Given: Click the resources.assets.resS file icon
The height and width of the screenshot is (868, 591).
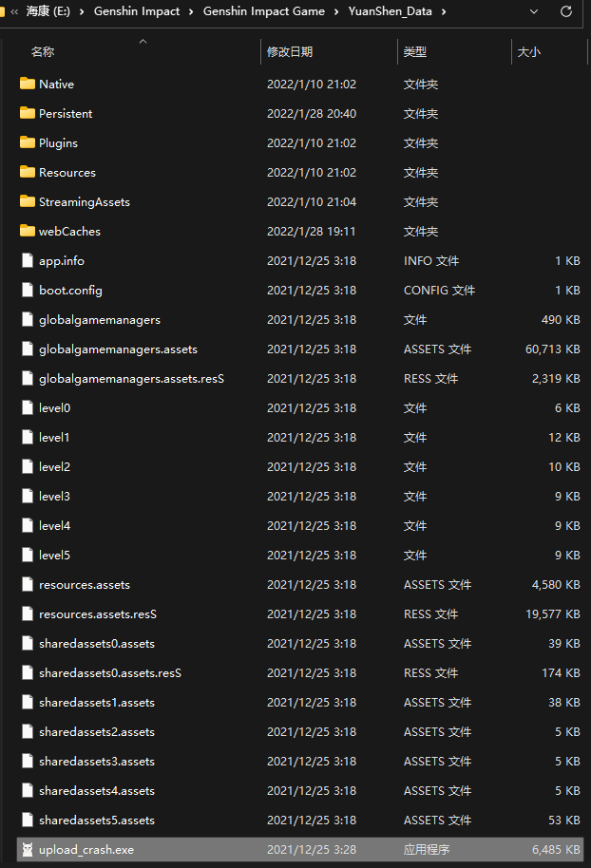Looking at the screenshot, I should (x=28, y=613).
